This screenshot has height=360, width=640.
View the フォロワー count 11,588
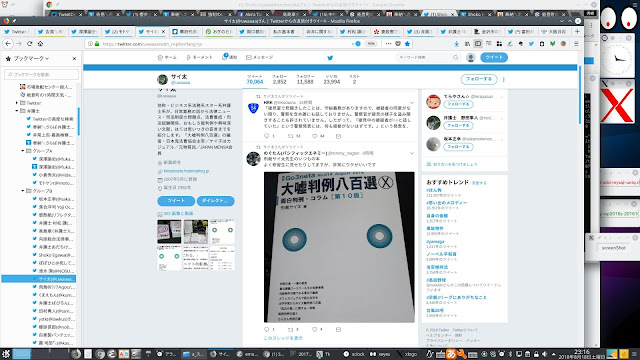click(305, 80)
